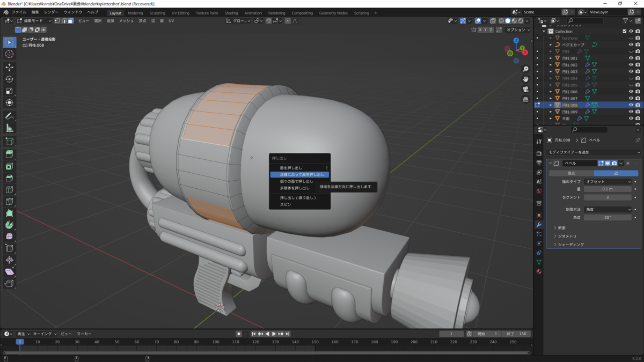Image resolution: width=644 pixels, height=362 pixels.
Task: Open the Modifier properties wrench tab
Action: click(x=539, y=224)
